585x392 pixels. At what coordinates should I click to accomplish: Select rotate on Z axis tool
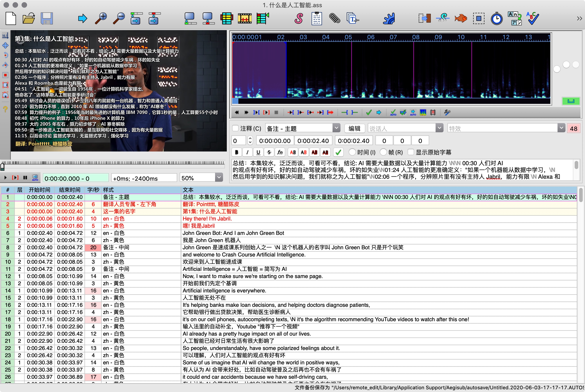point(5,55)
